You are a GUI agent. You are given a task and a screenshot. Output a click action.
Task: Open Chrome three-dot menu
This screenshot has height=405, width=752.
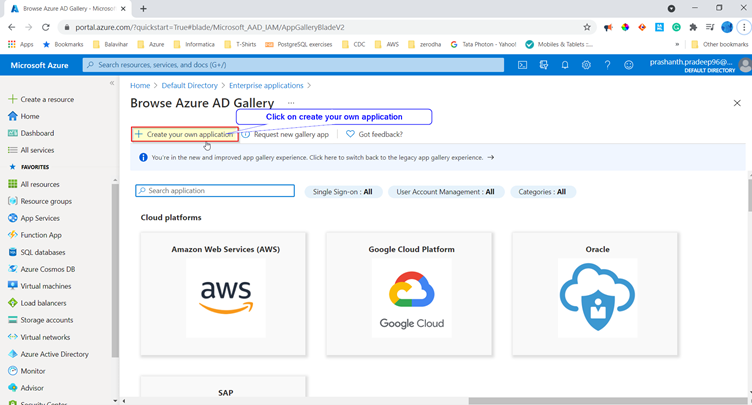pos(744,27)
